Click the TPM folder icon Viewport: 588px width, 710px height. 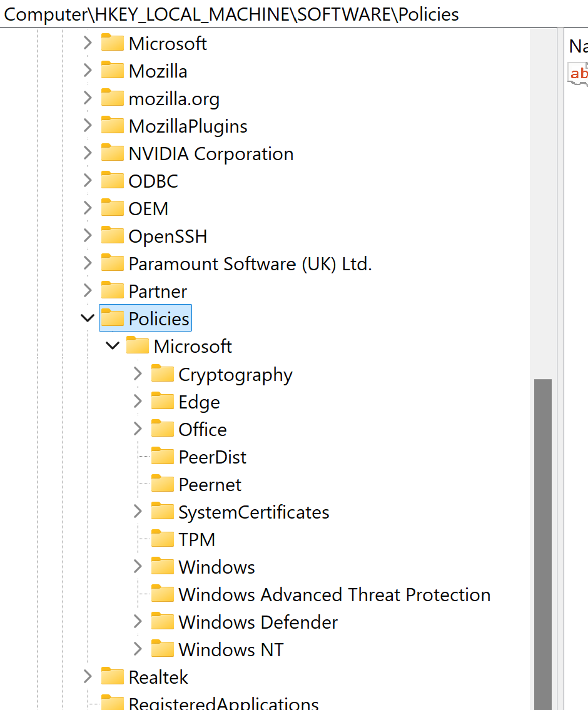(163, 539)
